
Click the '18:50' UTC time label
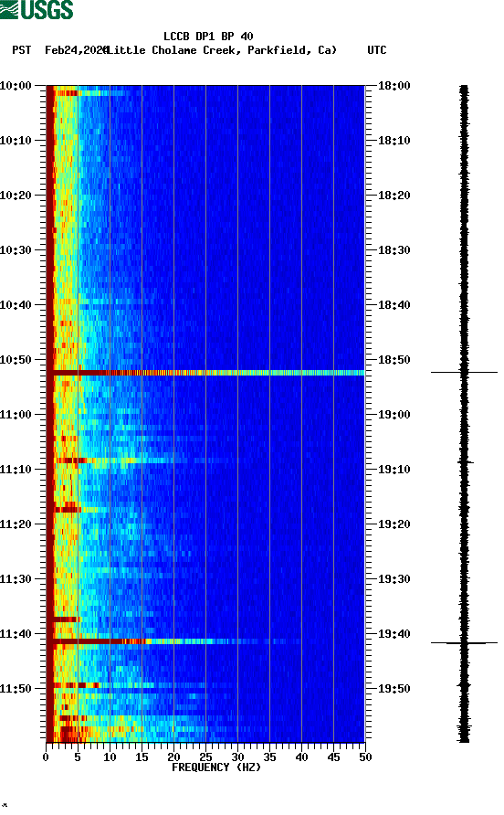[x=394, y=360]
